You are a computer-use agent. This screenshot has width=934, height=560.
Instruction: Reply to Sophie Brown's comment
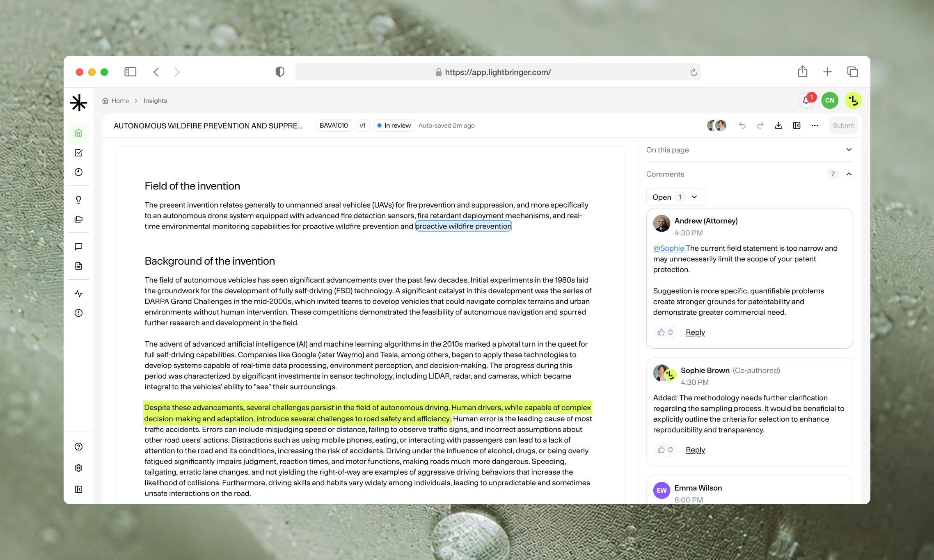[x=695, y=450]
